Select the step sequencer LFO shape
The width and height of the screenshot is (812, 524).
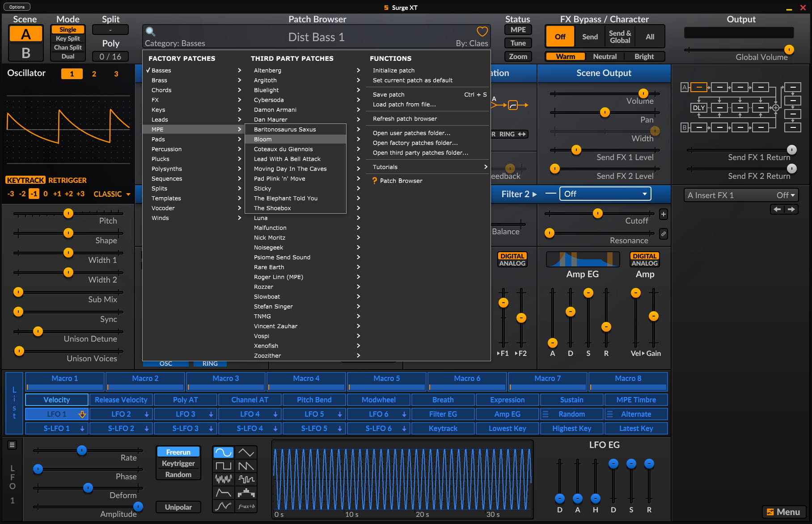[246, 493]
